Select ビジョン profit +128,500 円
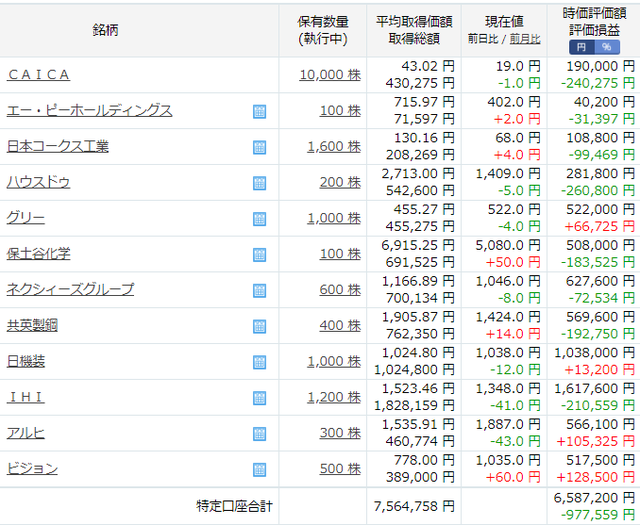 [596, 477]
